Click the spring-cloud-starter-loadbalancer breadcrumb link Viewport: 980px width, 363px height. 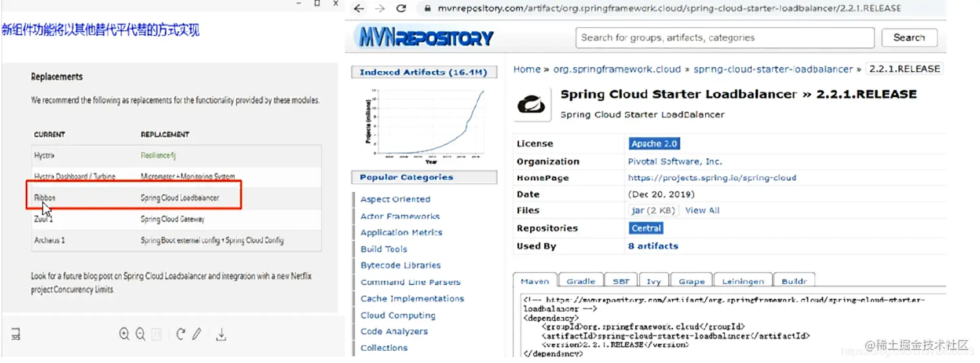(773, 69)
